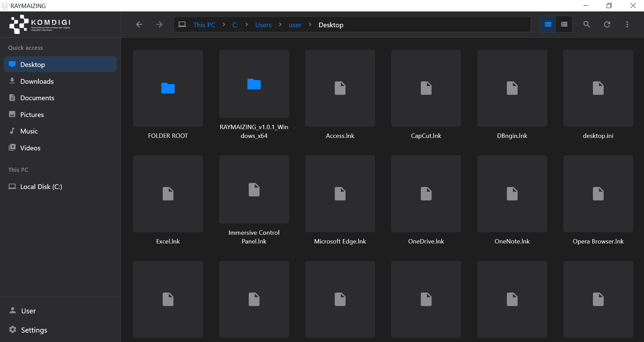The image size is (644, 342).
Task: Minimize the RAYMAIZING window
Action: [x=586, y=6]
